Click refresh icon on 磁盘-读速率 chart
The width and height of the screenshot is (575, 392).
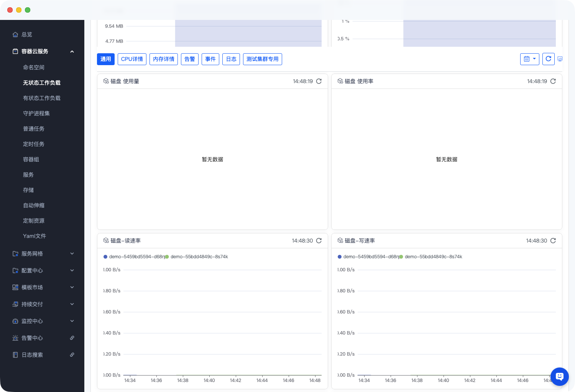tap(319, 241)
